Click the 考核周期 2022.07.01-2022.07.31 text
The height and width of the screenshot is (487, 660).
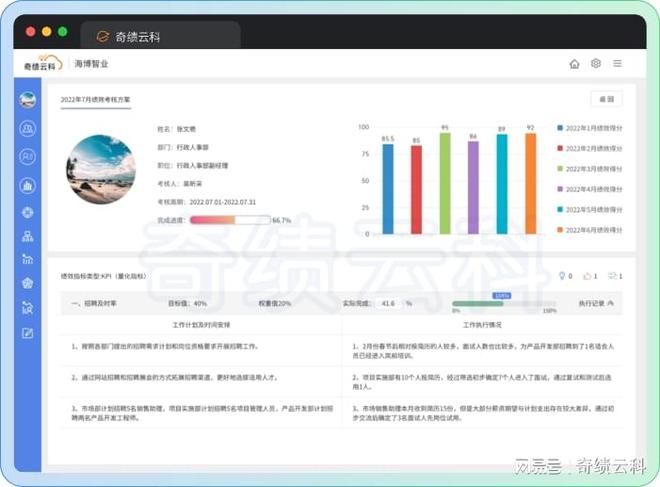click(x=206, y=202)
